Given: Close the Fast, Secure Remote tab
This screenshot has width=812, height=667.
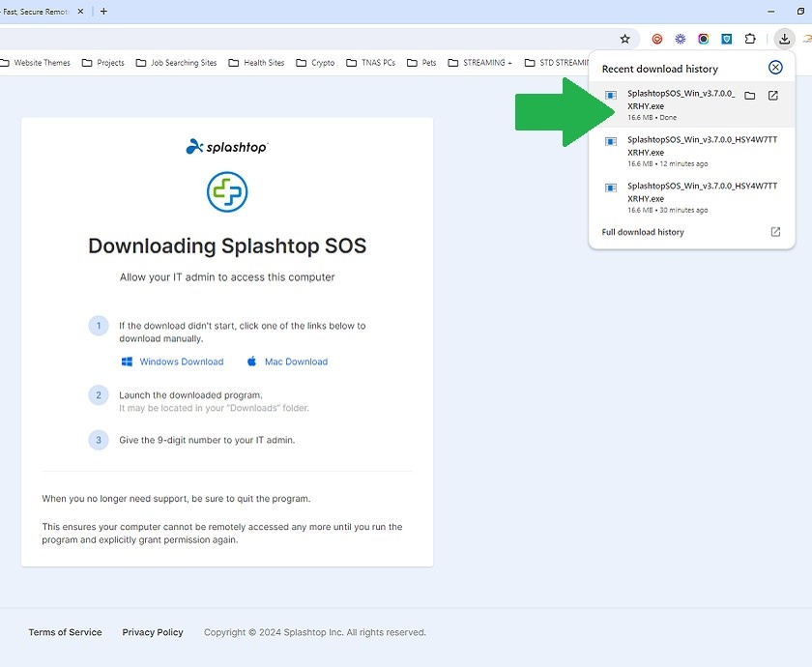Looking at the screenshot, I should point(80,12).
